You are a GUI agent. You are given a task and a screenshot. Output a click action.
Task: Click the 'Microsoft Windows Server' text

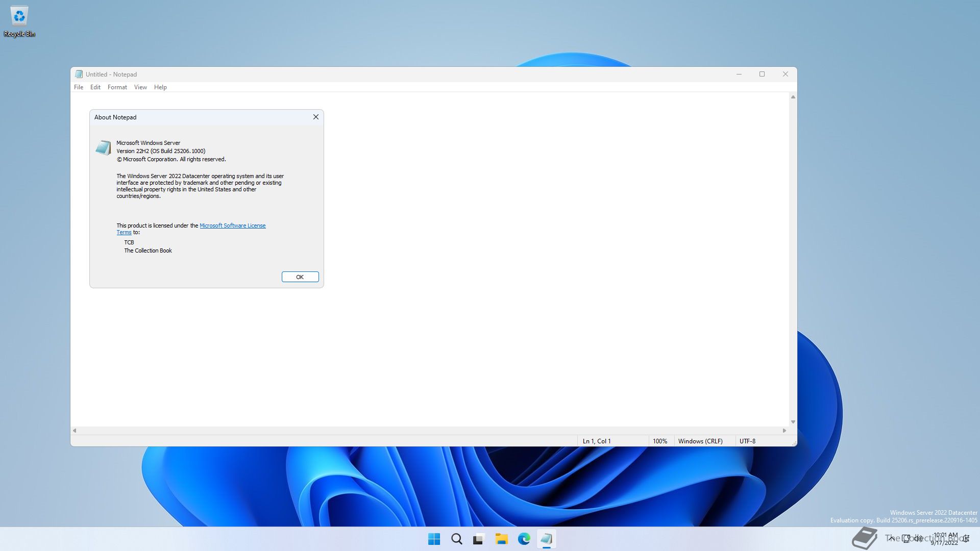(x=148, y=143)
